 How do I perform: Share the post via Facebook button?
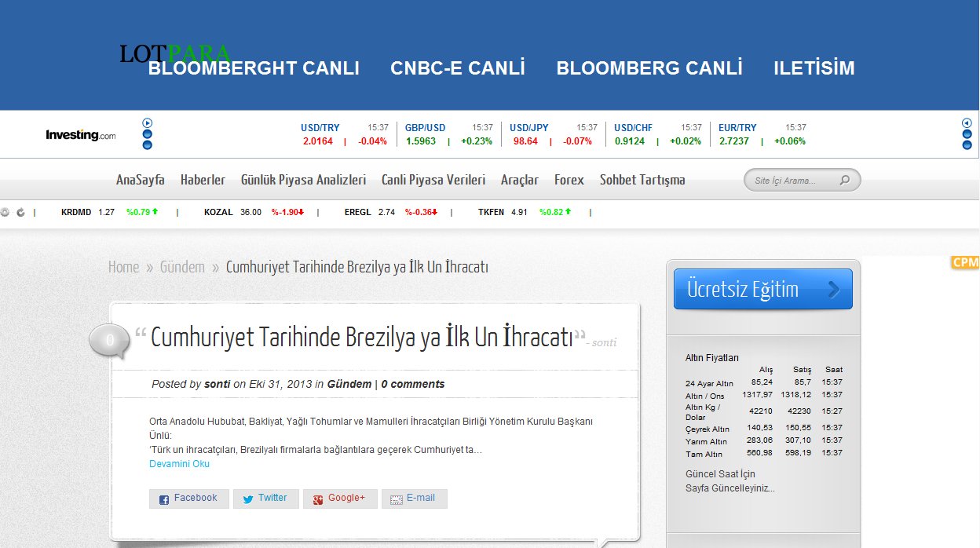189,499
